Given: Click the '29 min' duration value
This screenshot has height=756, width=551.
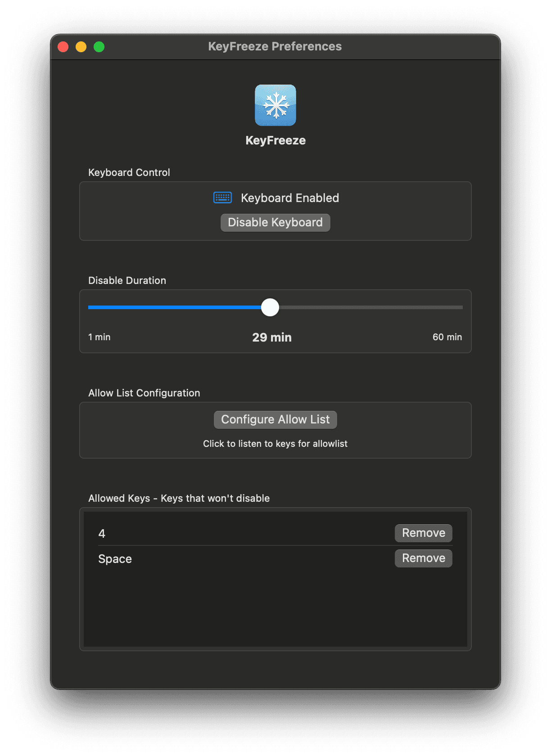Looking at the screenshot, I should coord(272,337).
